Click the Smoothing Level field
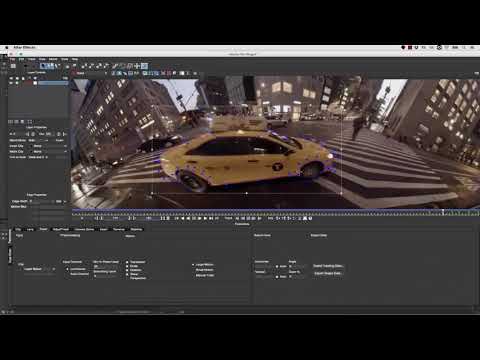This screenshot has height=360, width=480. point(105,276)
